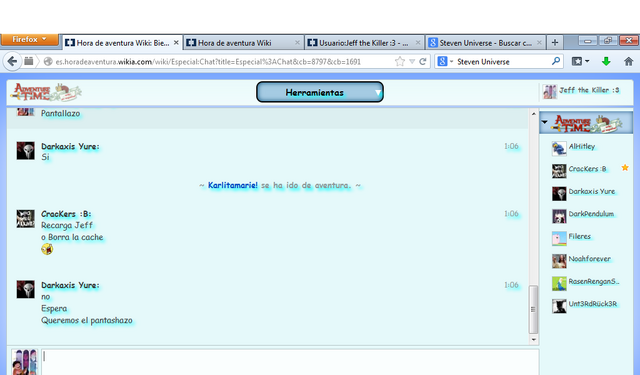Click Darkaxis Yure avatar above 'Si' message
The image size is (640, 375).
pos(25,150)
